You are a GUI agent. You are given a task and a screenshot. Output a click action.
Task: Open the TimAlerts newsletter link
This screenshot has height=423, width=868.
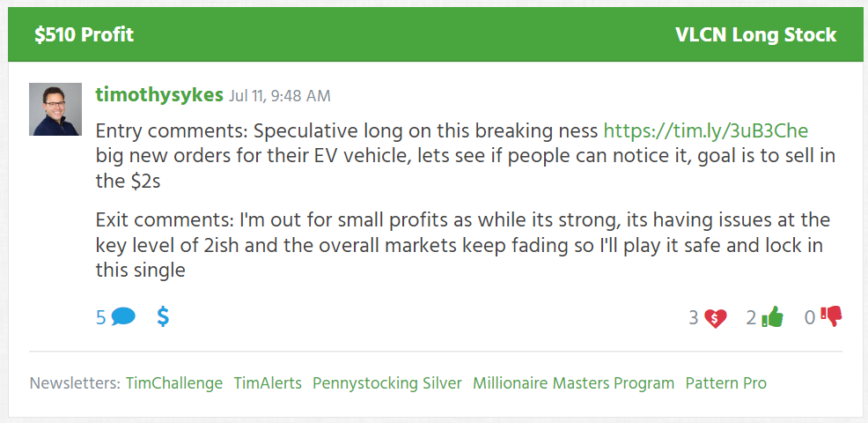click(268, 383)
